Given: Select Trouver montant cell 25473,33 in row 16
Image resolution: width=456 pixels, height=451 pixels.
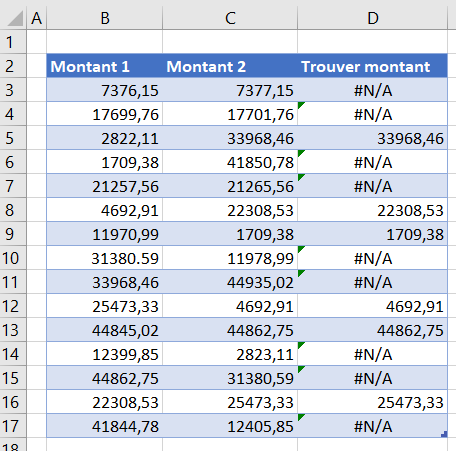Looking at the screenshot, I should point(373,402).
